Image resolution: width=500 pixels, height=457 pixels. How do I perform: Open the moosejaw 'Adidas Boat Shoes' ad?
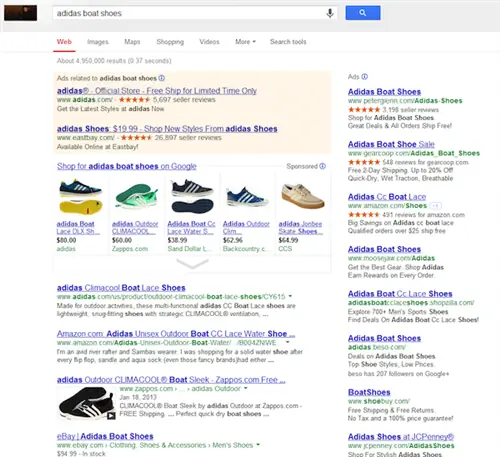point(384,249)
